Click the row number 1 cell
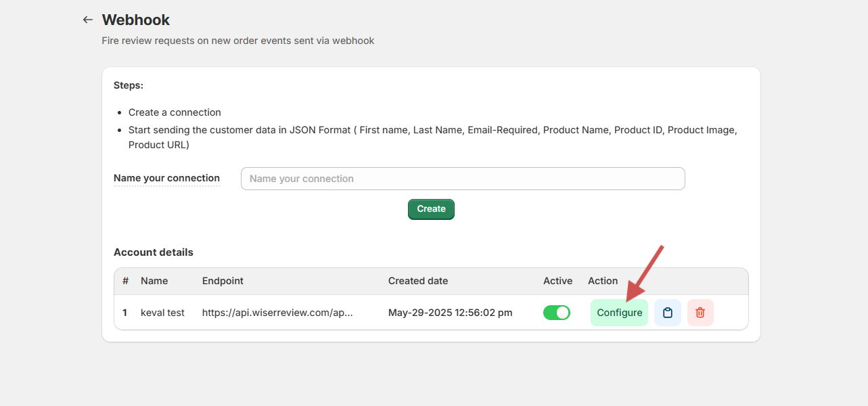This screenshot has width=868, height=406. (125, 313)
